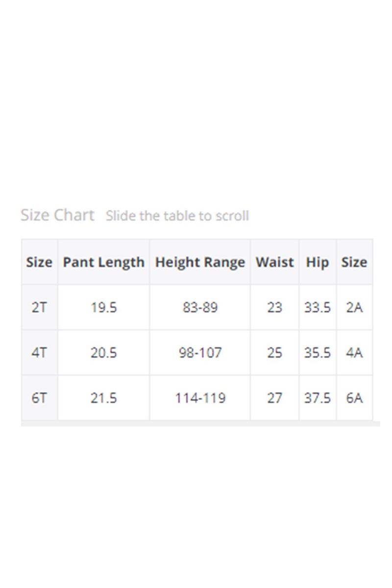Click the 19.5 pant length cell

tap(103, 308)
